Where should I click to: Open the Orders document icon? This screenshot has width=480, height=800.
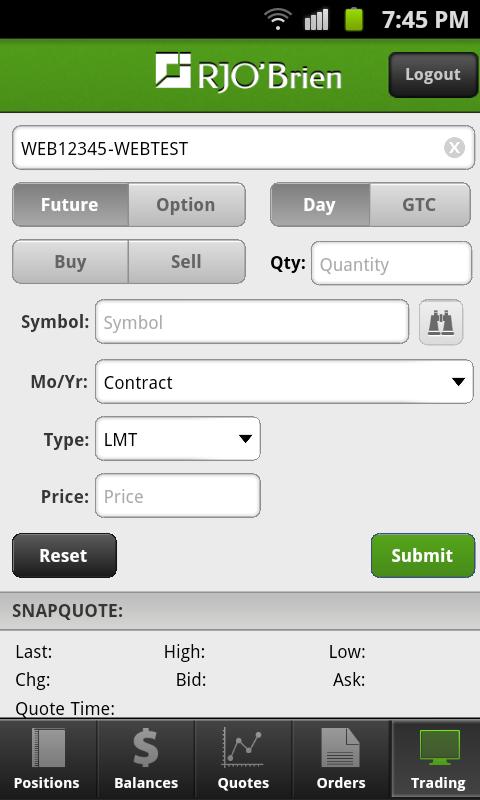click(x=340, y=748)
